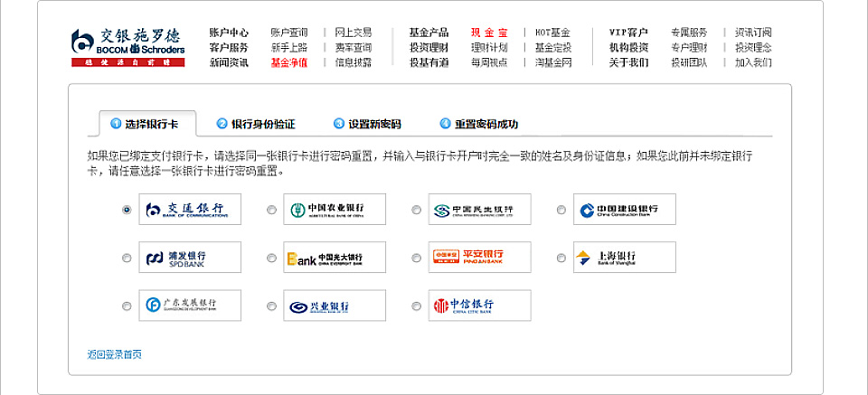Screen dimensions: 868x395
Task: Open the VIP客户 menu
Action: (x=628, y=33)
